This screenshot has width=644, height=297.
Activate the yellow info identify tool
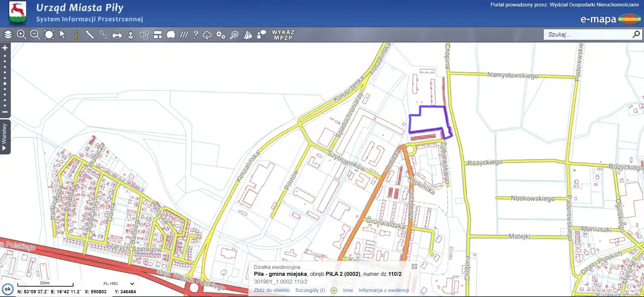click(76, 35)
